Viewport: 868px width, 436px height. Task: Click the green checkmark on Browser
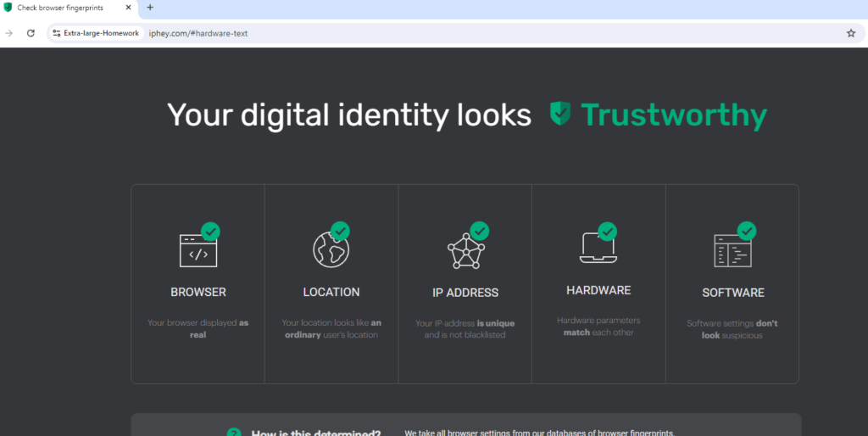210,231
